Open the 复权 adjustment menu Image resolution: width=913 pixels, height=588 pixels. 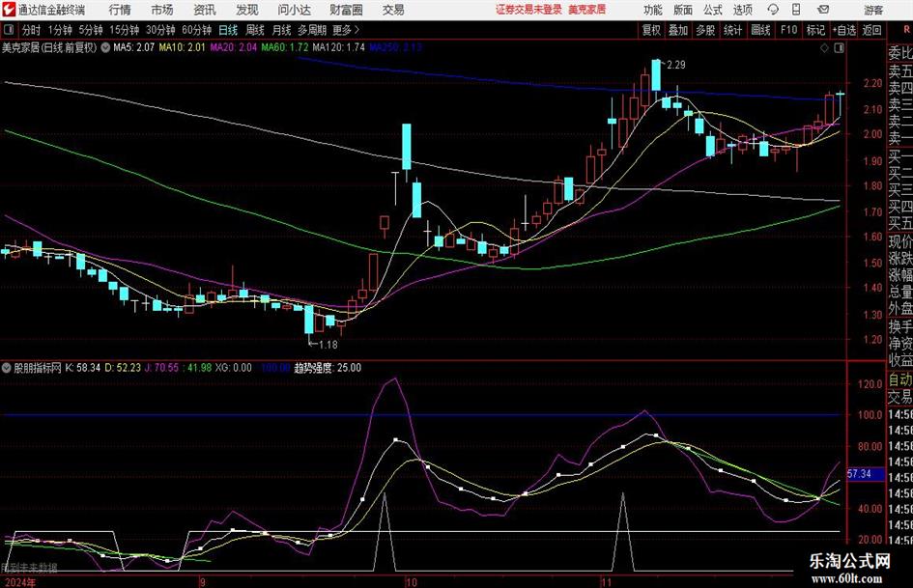click(x=651, y=30)
